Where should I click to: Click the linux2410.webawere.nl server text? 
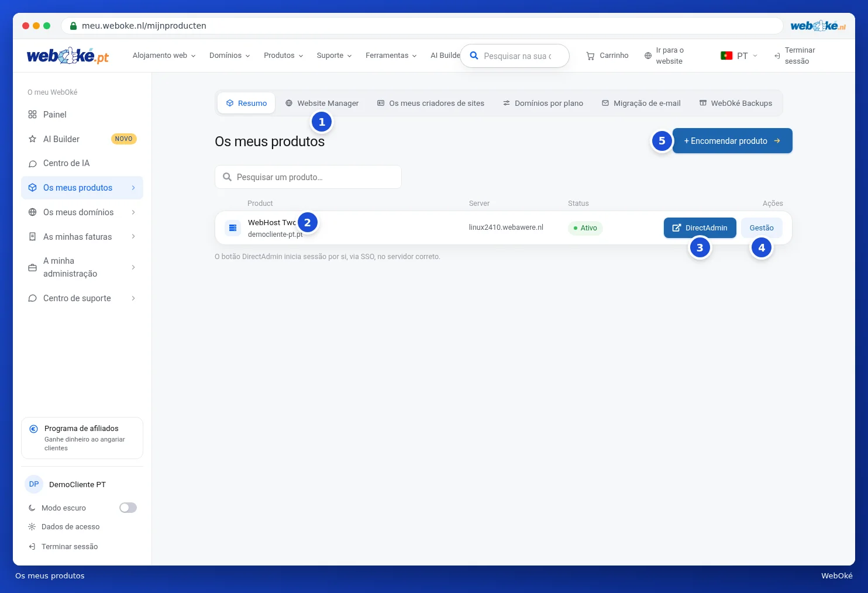506,227
